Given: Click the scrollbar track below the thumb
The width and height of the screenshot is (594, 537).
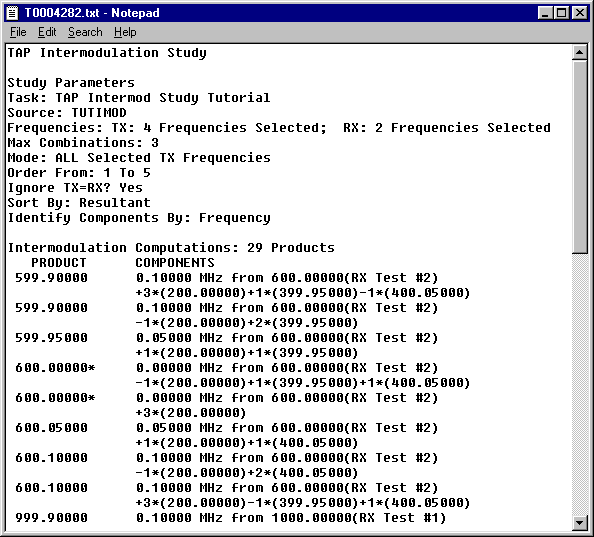Looking at the screenshot, I should [x=579, y=384].
